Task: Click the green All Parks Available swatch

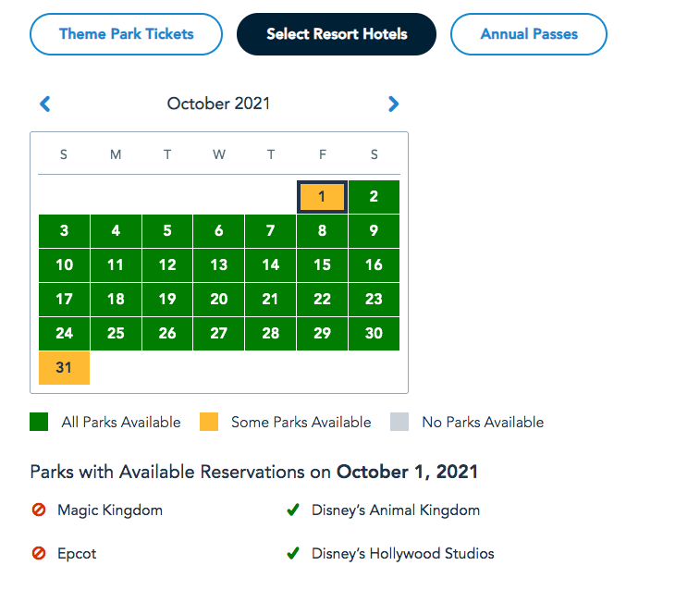Action: tap(39, 422)
